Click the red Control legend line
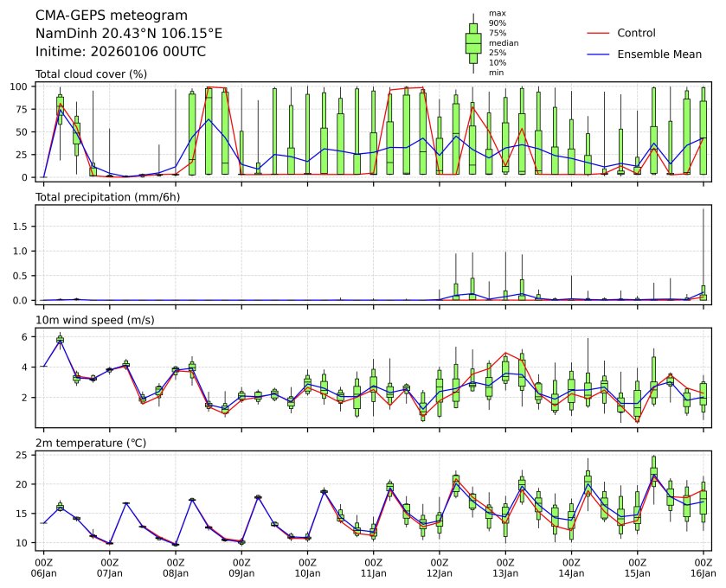Image resolution: width=726 pixels, height=588 pixels. pyautogui.click(x=600, y=33)
